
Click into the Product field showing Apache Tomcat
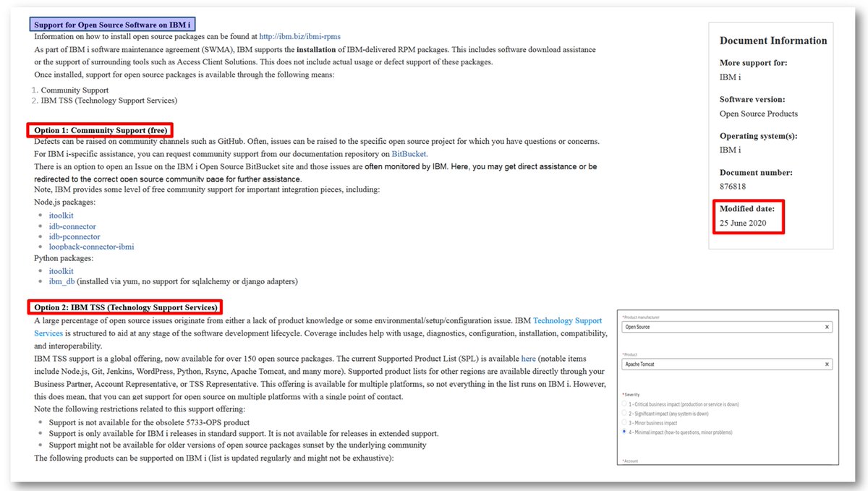727,364
